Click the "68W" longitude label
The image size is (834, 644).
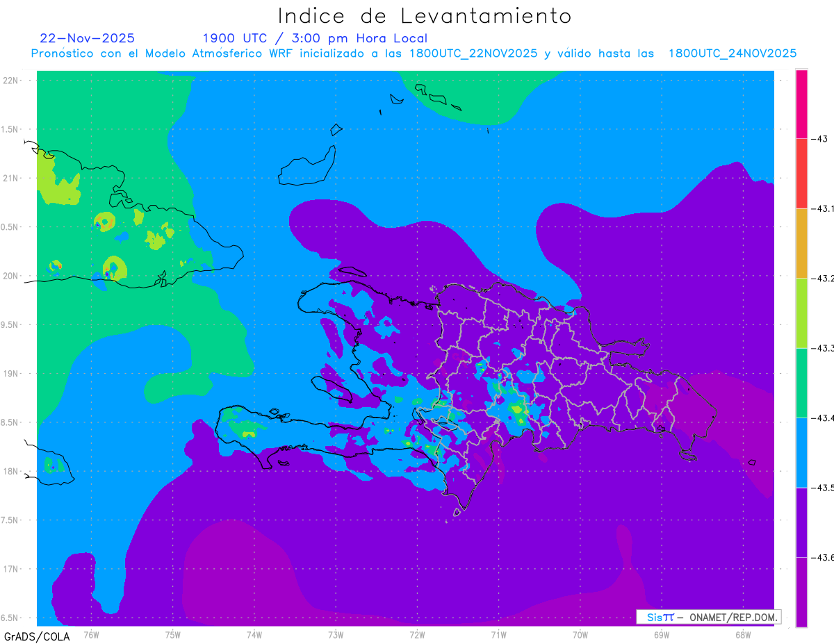point(743,634)
